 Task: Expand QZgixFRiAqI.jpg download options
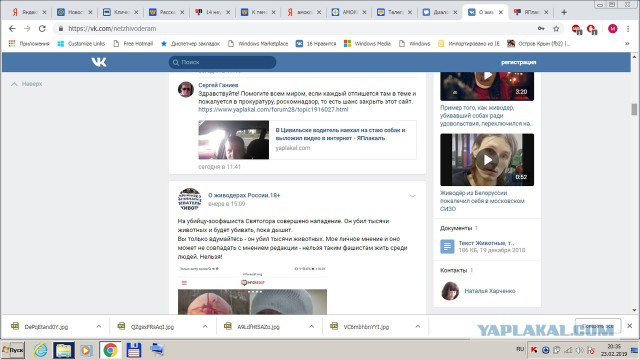click(205, 327)
